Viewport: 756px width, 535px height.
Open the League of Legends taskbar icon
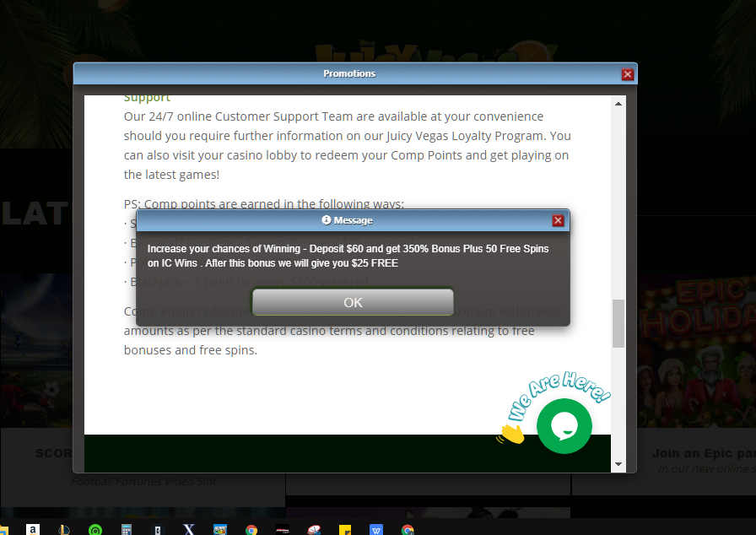(x=64, y=530)
